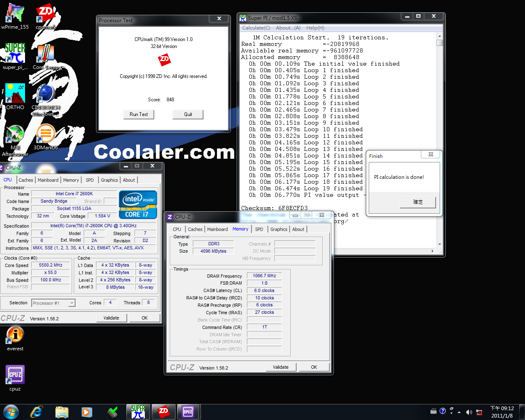Switch to Caches tab in left CPU-Z

pyautogui.click(x=26, y=180)
